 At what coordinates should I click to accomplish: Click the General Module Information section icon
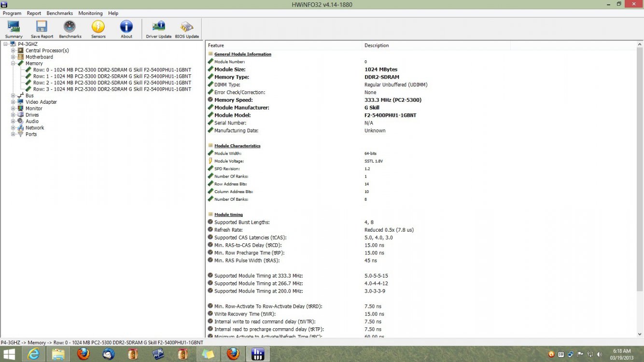click(x=210, y=54)
